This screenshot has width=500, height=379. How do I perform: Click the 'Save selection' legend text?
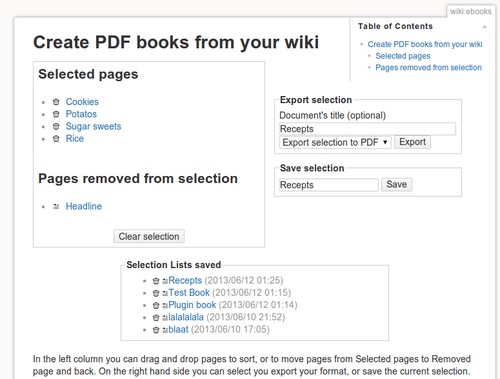pos(312,168)
